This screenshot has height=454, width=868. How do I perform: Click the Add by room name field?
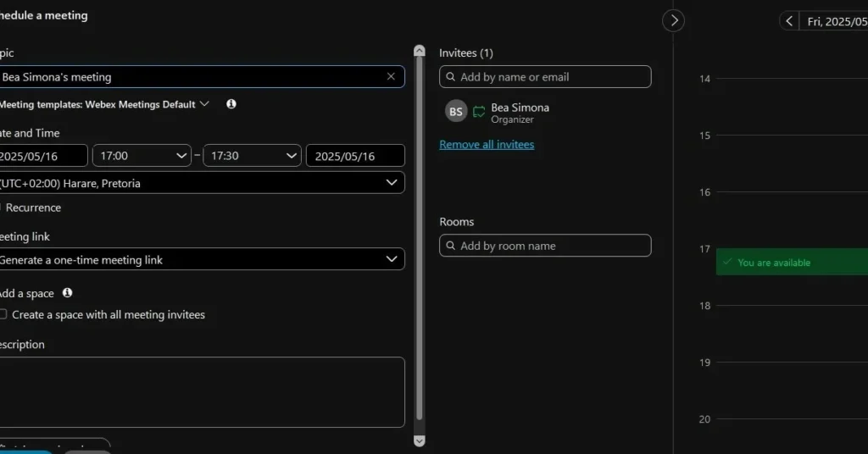545,246
